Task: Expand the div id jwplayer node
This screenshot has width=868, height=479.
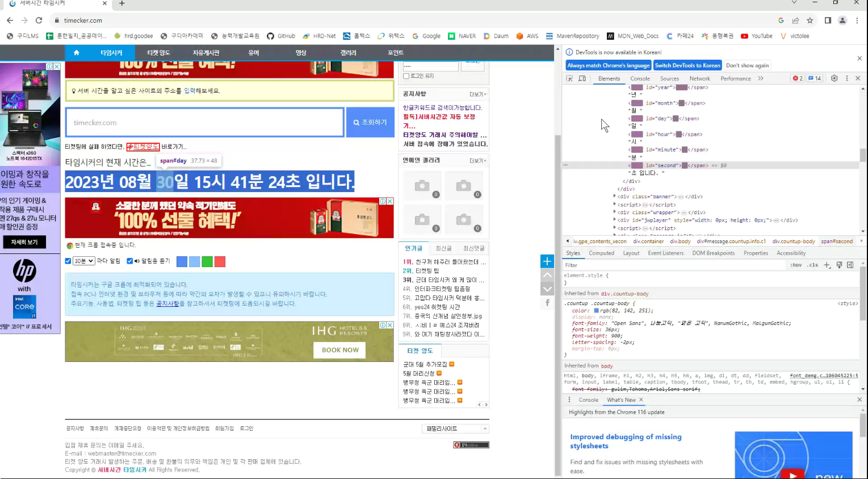Action: point(615,220)
